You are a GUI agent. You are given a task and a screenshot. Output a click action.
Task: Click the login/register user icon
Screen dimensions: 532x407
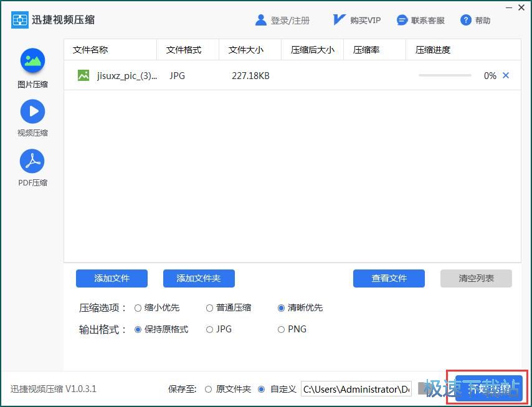coord(260,21)
